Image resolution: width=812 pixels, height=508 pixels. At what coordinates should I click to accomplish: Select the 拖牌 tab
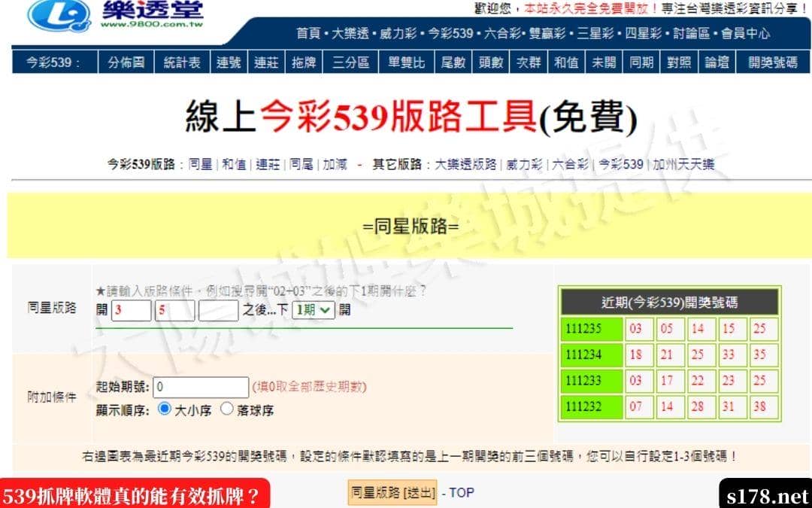pos(304,62)
